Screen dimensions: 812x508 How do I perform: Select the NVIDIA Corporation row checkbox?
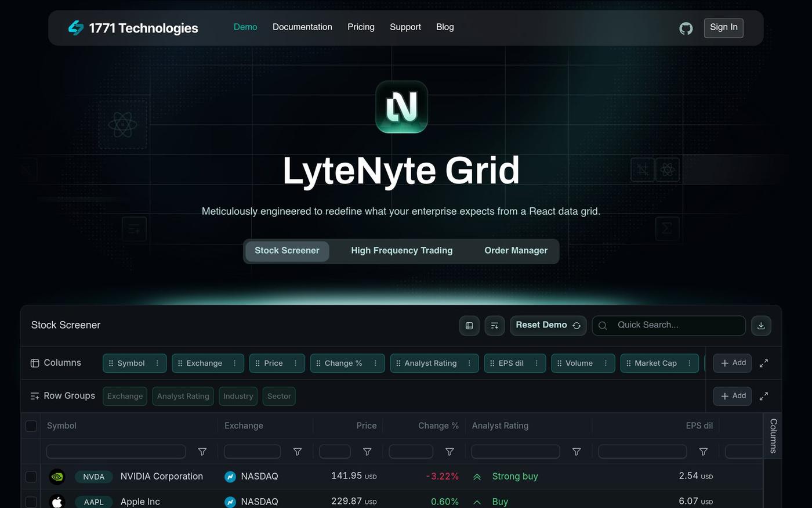31,477
